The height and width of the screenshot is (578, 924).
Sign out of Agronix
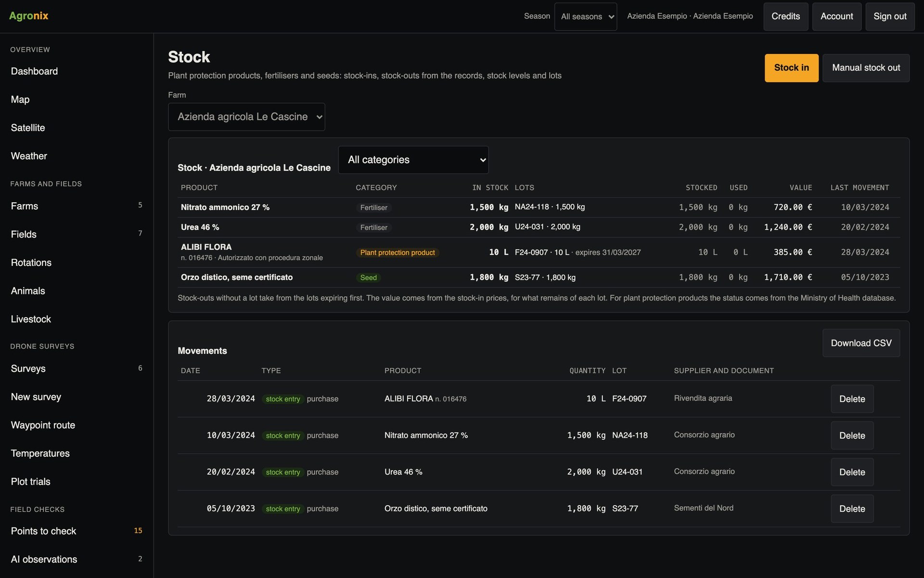[890, 16]
